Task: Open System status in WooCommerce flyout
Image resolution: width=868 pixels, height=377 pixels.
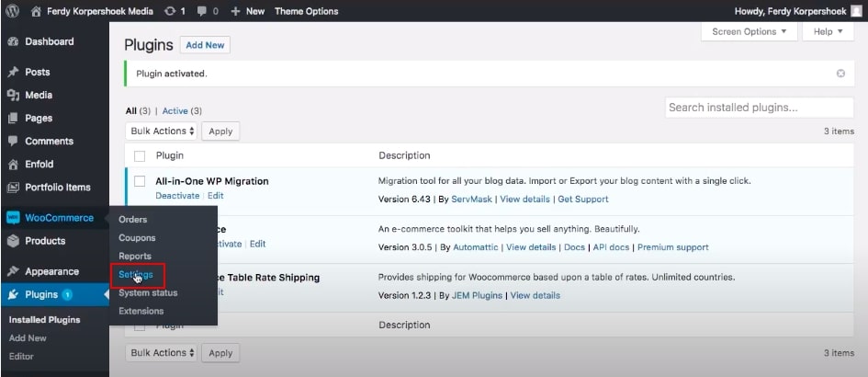Action: 148,292
